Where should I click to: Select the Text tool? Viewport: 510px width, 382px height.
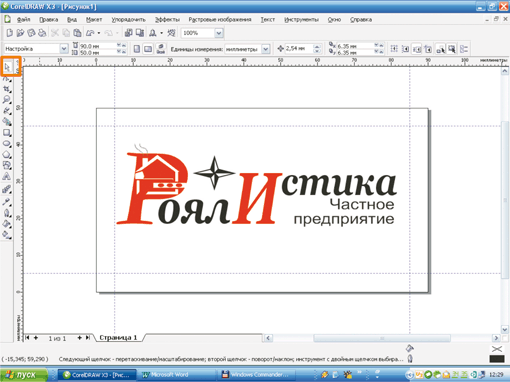click(x=7, y=176)
